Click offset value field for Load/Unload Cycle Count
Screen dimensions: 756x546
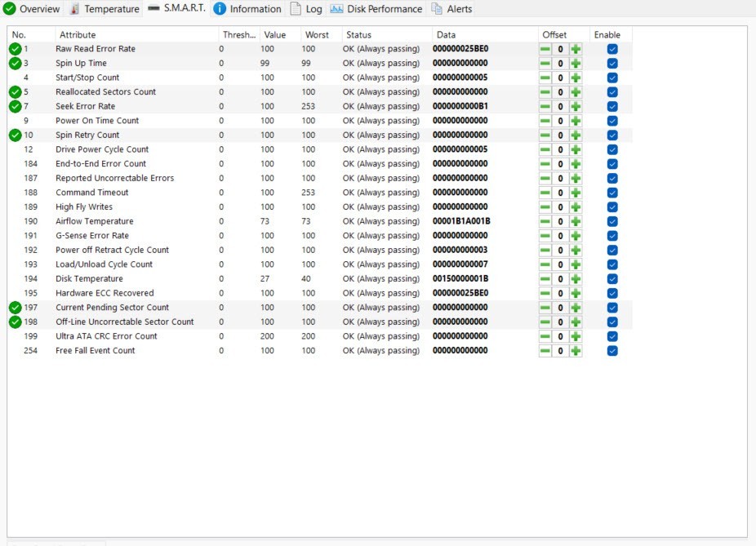tap(560, 264)
